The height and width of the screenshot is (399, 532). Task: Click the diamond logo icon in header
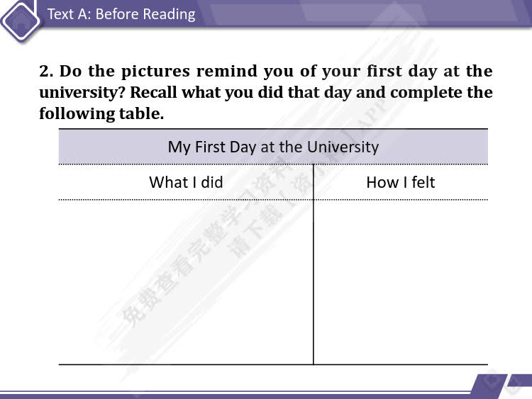(x=21, y=21)
